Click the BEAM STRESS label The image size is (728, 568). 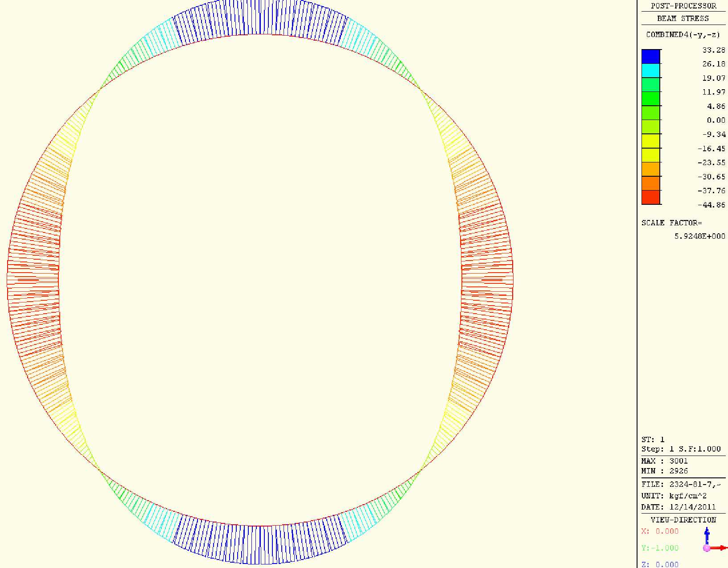coord(683,18)
